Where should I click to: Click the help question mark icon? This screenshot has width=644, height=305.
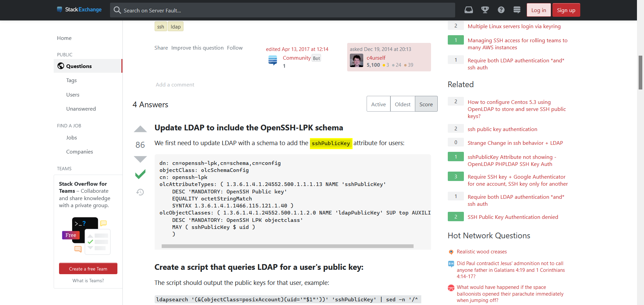[501, 10]
